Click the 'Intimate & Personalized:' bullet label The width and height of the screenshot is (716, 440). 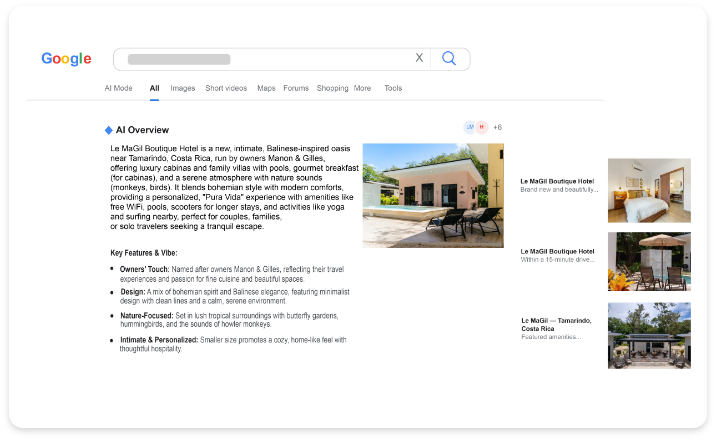(159, 340)
